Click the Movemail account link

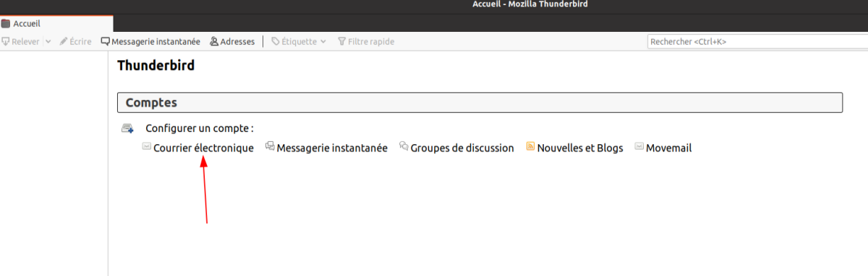(x=668, y=148)
